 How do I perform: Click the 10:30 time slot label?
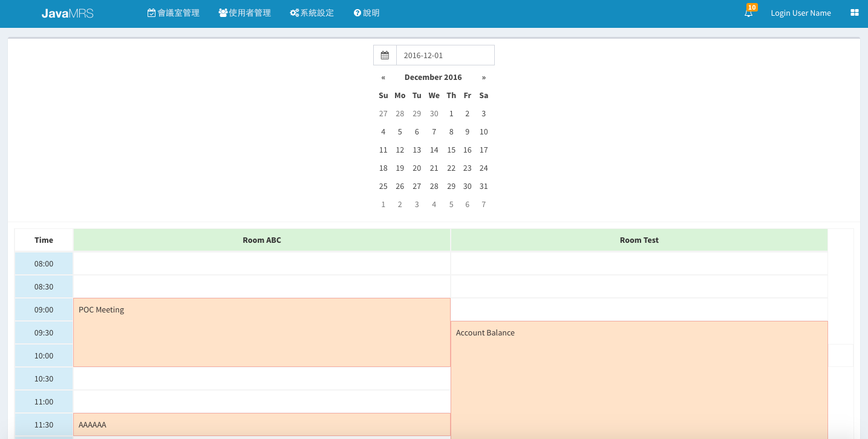(44, 379)
